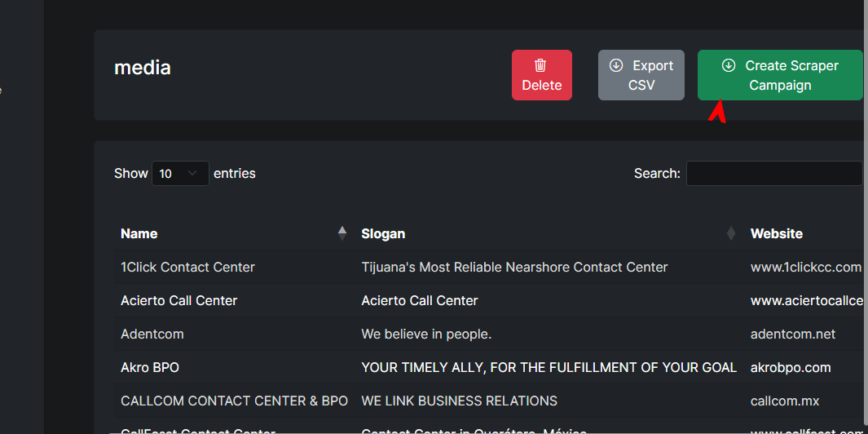Click the download icon on Create Scraper Campaign
Screen dimensions: 868x434
click(729, 65)
